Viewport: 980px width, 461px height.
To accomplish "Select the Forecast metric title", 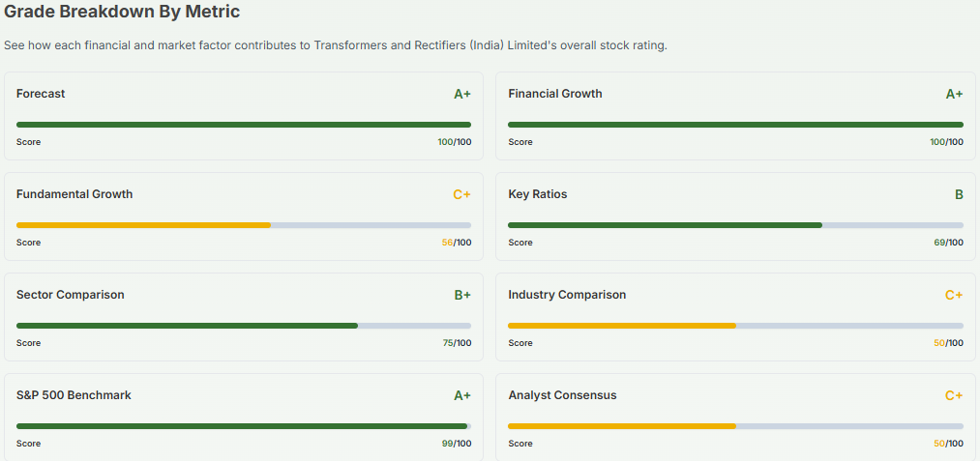I will point(41,94).
